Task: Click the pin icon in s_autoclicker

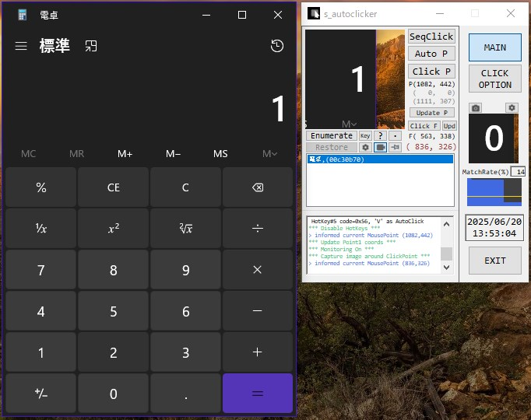Action: 396,148
